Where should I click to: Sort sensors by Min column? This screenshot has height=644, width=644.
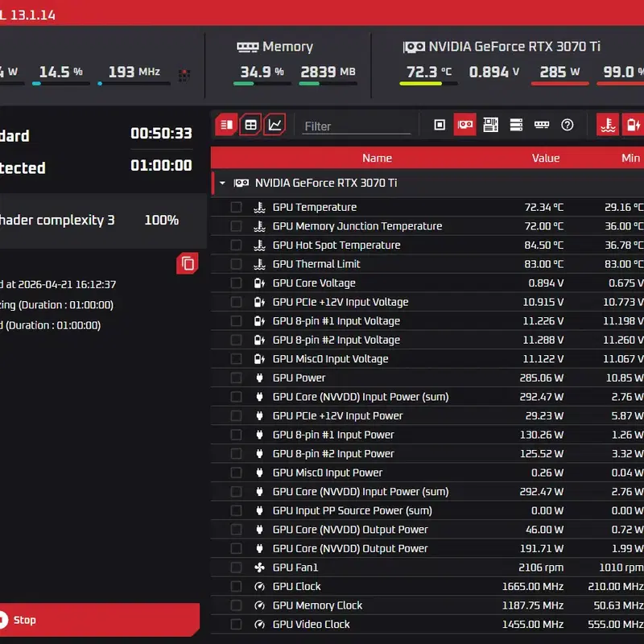pyautogui.click(x=630, y=158)
